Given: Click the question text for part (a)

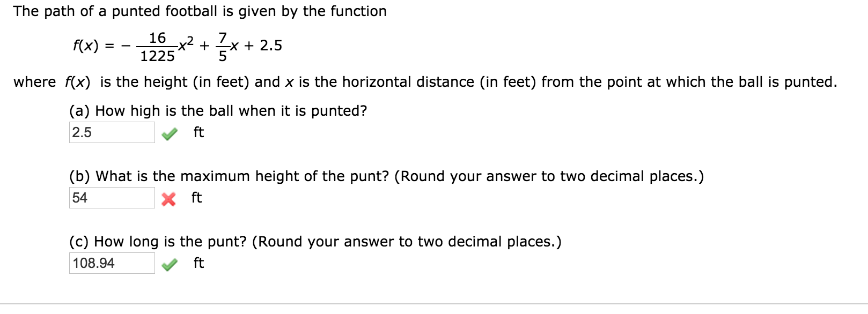Looking at the screenshot, I should (218, 111).
